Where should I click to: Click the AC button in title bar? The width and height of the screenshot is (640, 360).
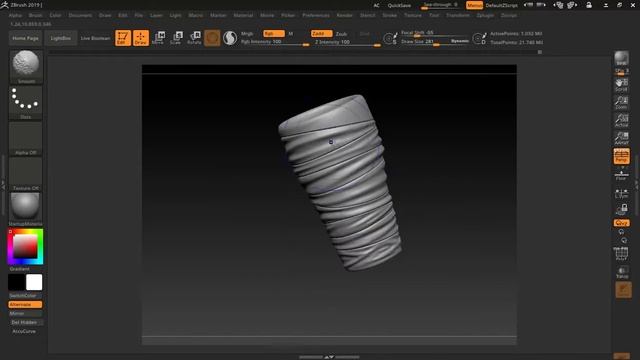376,5
